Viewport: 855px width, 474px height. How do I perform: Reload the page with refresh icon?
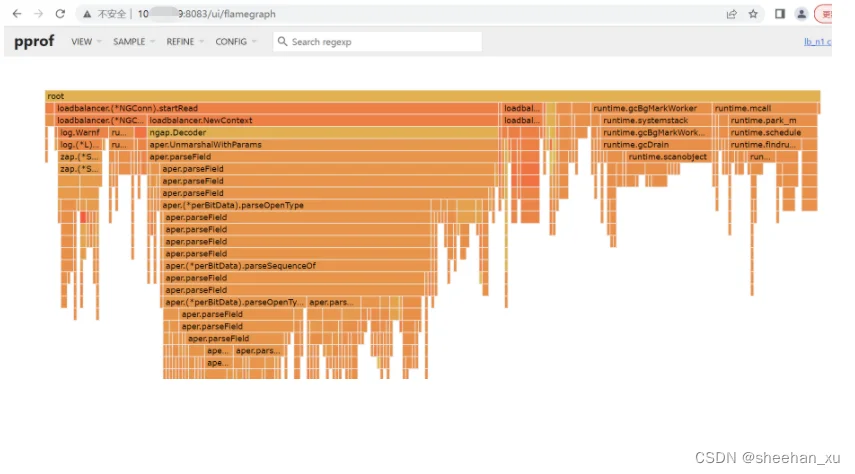click(x=60, y=14)
